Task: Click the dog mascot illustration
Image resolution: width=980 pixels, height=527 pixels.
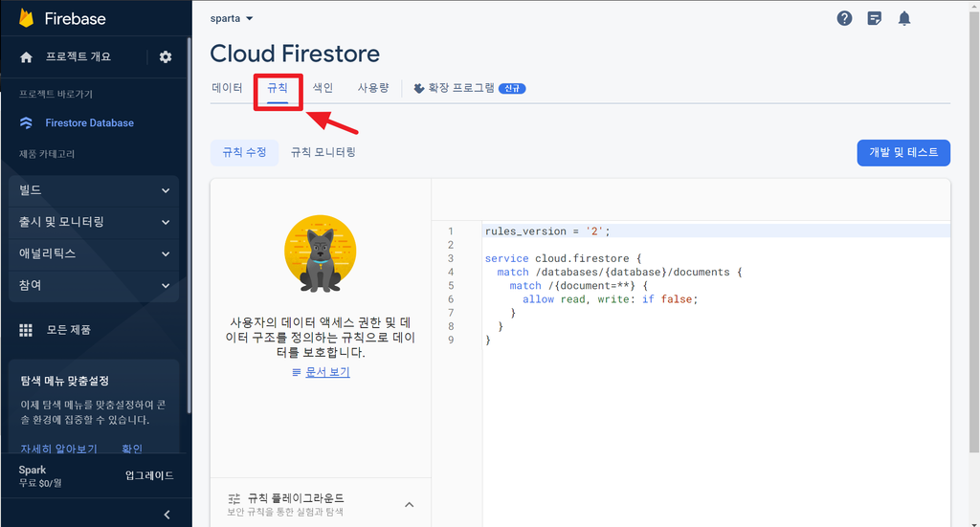Action: tap(320, 254)
